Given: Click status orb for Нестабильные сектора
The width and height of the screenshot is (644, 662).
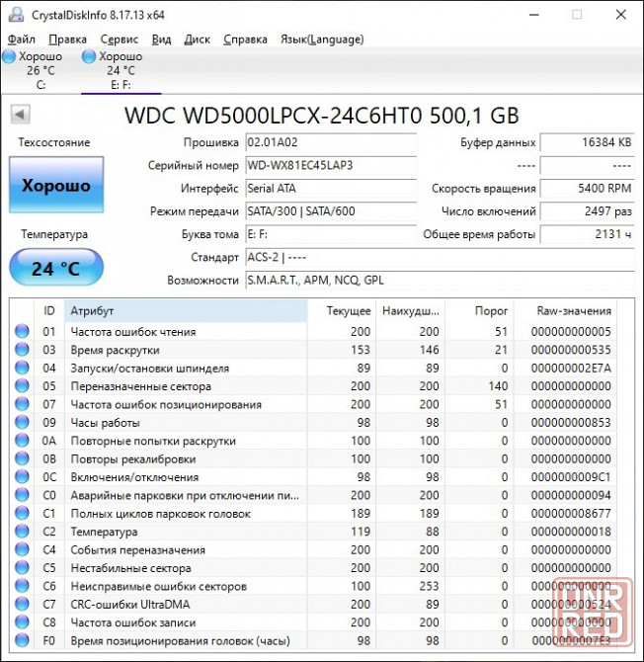Looking at the screenshot, I should tap(22, 567).
